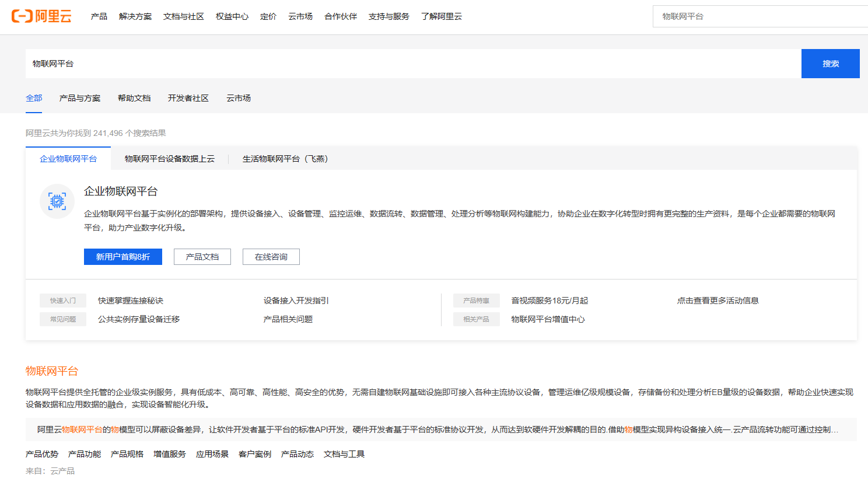Visit 云市场 from the top navigation
This screenshot has height=482, width=868.
[300, 16]
